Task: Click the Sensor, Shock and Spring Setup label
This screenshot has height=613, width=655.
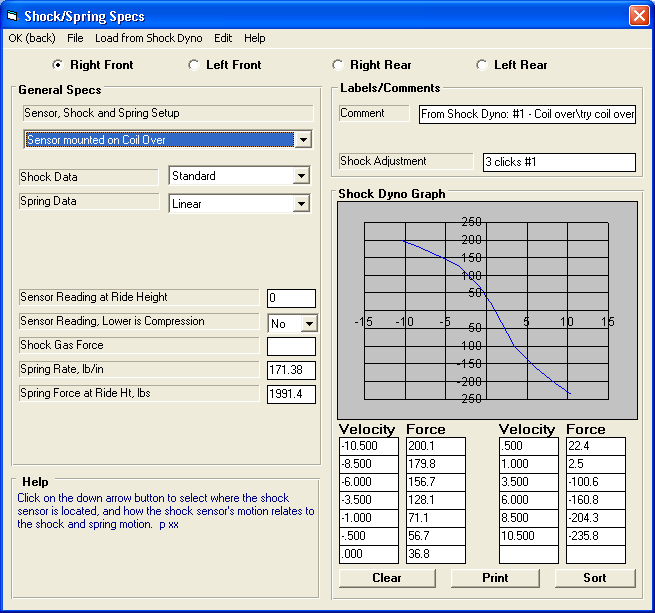Action: [168, 113]
